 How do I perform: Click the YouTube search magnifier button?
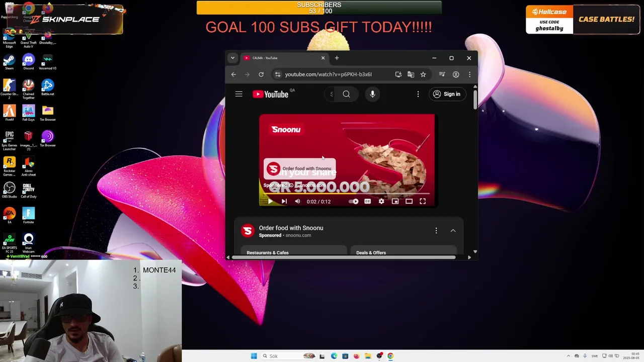346,94
